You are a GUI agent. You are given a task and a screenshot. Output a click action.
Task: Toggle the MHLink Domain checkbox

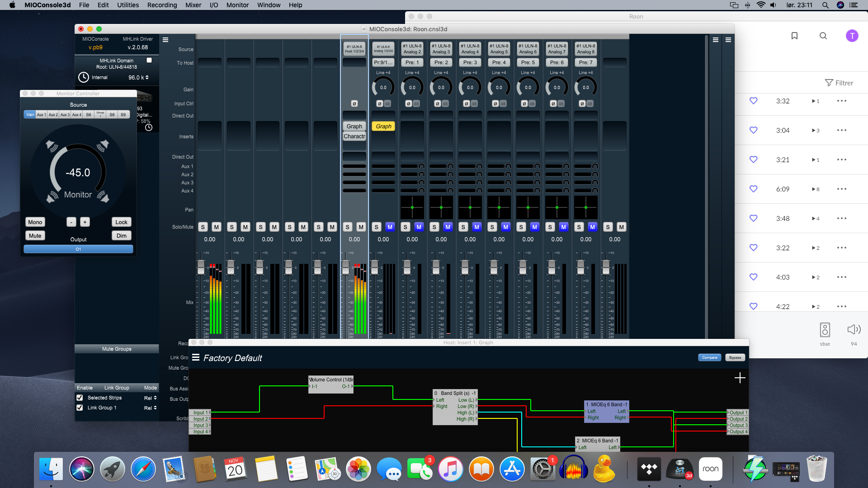point(149,60)
